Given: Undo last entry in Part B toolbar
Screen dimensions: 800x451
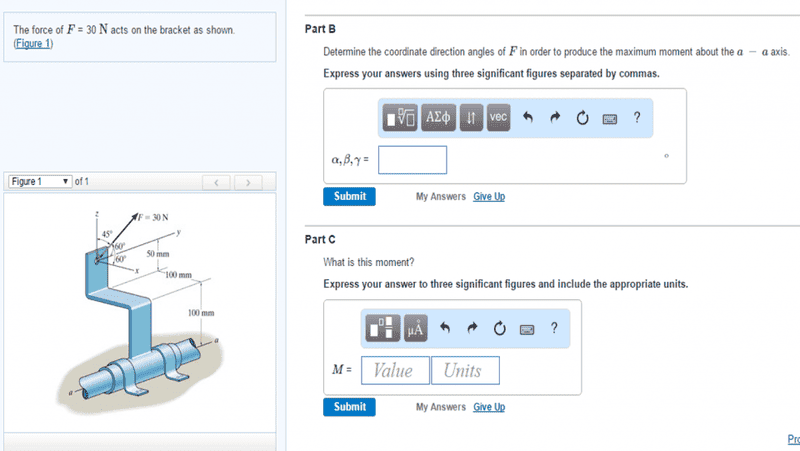Looking at the screenshot, I should pos(530,118).
